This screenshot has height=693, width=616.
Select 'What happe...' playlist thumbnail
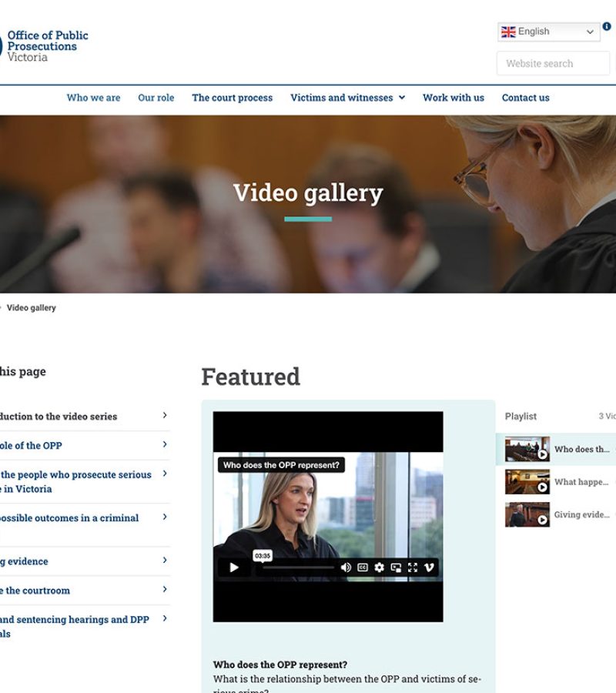tap(527, 482)
